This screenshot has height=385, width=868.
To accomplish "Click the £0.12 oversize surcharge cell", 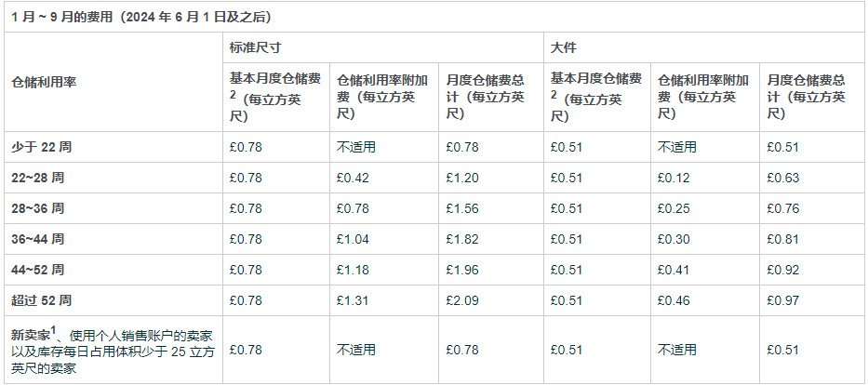I will click(x=673, y=177).
